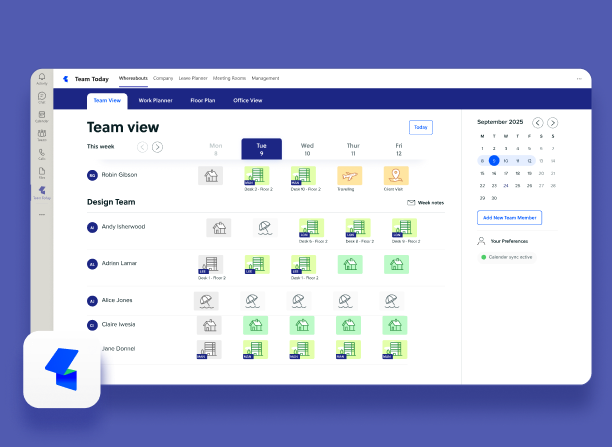Open the Calls phone icon in sidebar
The image size is (612, 447).
42,154
